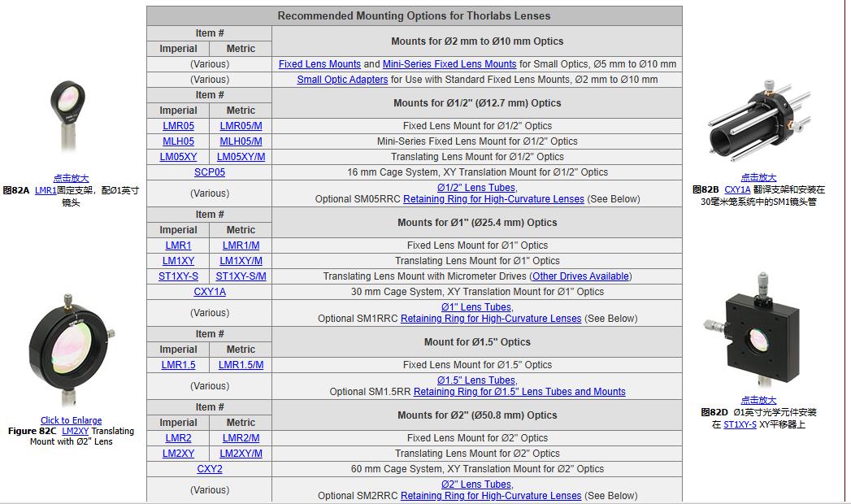Viewport: 851px width, 504px height.
Task: Enlarge Figure 82A via its 点击放大 link
Action: (x=71, y=178)
